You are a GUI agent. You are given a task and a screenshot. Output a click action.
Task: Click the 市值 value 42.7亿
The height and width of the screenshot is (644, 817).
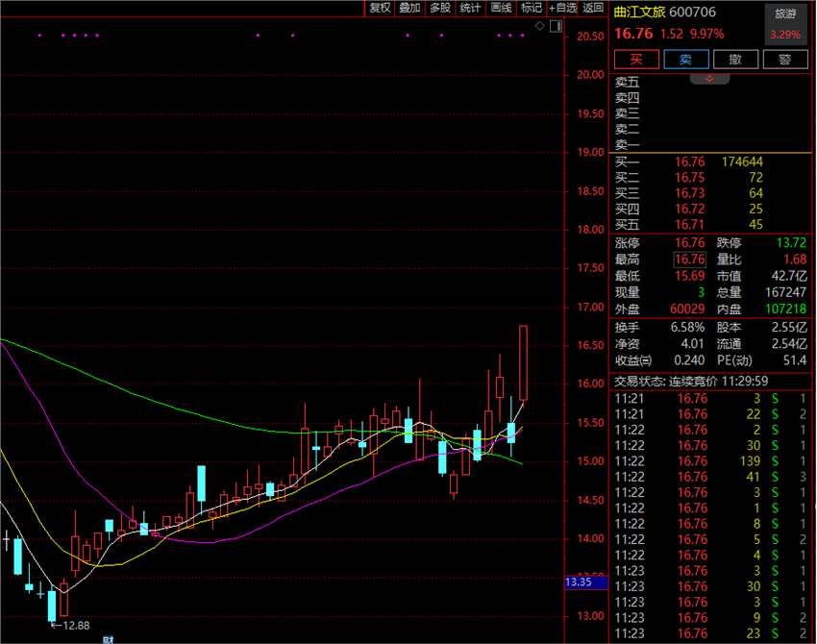point(789,276)
